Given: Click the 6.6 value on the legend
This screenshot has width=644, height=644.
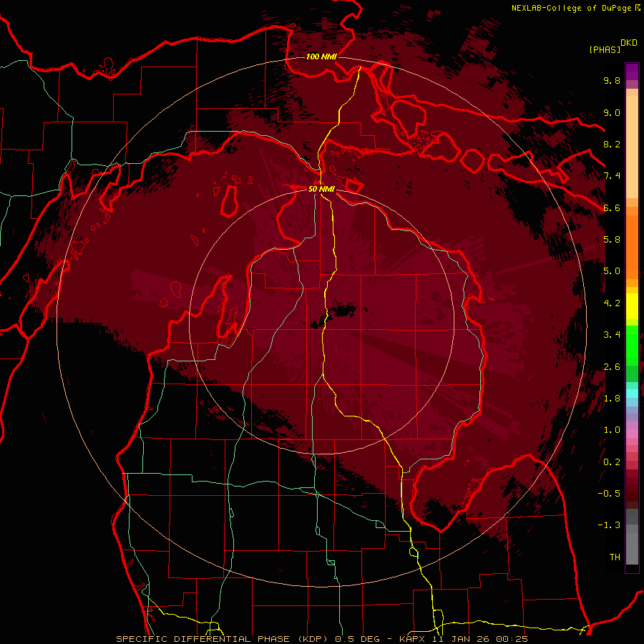Looking at the screenshot, I should 612,208.
